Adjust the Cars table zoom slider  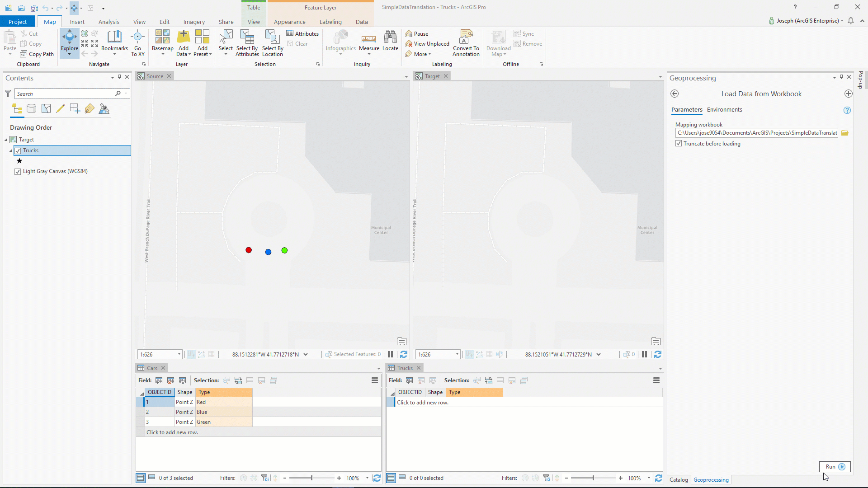(x=311, y=478)
